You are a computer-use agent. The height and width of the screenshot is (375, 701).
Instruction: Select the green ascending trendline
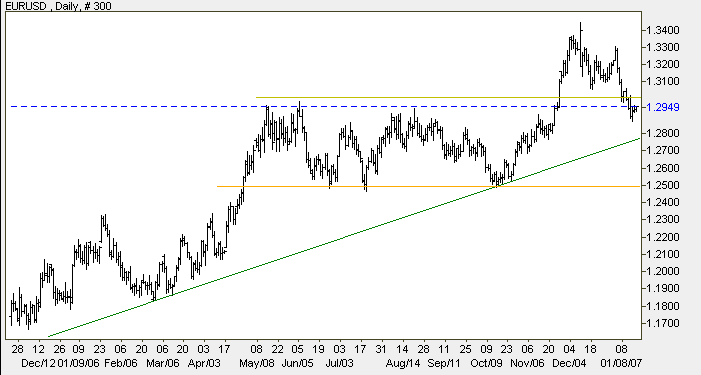pyautogui.click(x=344, y=237)
